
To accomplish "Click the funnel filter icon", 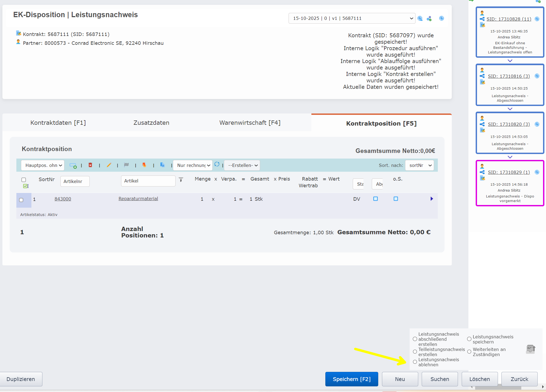I will [x=181, y=180].
